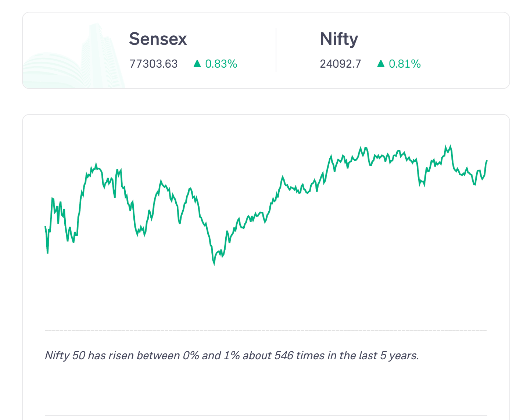Select the Sensex value 77303.63
The height and width of the screenshot is (420, 516).
154,64
